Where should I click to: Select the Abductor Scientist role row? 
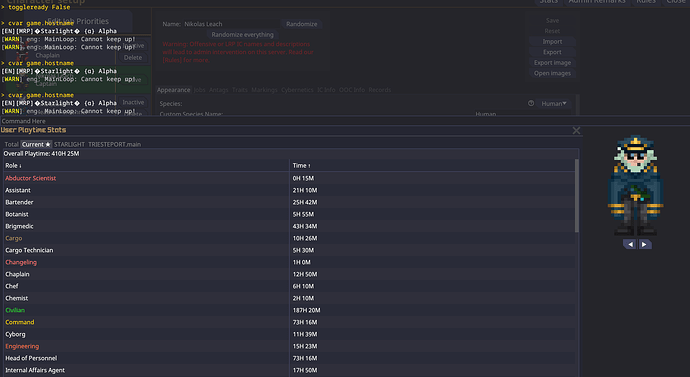tap(290, 178)
